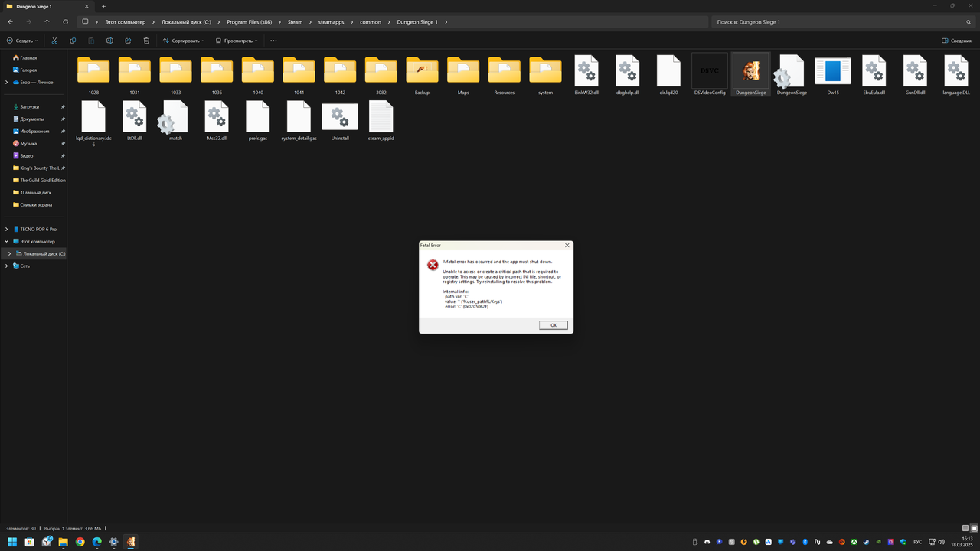The width and height of the screenshot is (980, 551).
Task: Click the search box for Dungeon Siege 1
Action: point(842,22)
